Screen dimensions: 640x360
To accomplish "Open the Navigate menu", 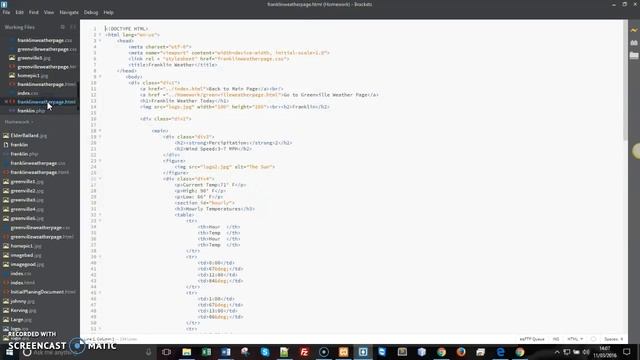I will click(x=69, y=13).
